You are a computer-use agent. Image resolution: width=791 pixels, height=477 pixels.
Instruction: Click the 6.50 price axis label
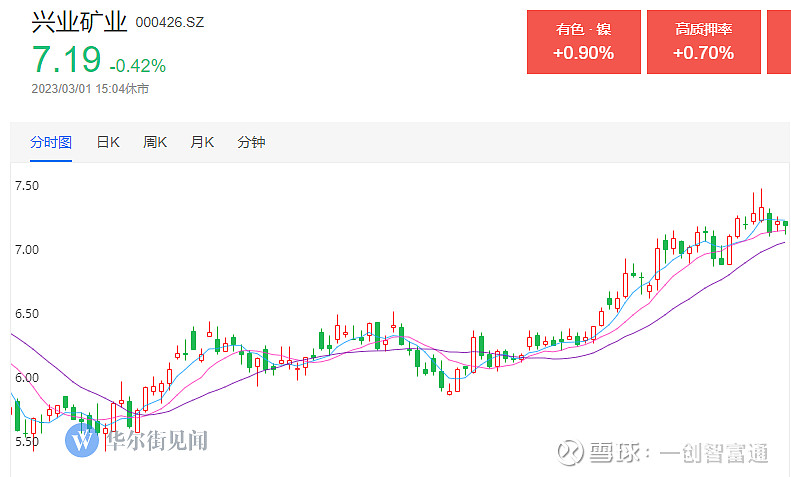27,314
